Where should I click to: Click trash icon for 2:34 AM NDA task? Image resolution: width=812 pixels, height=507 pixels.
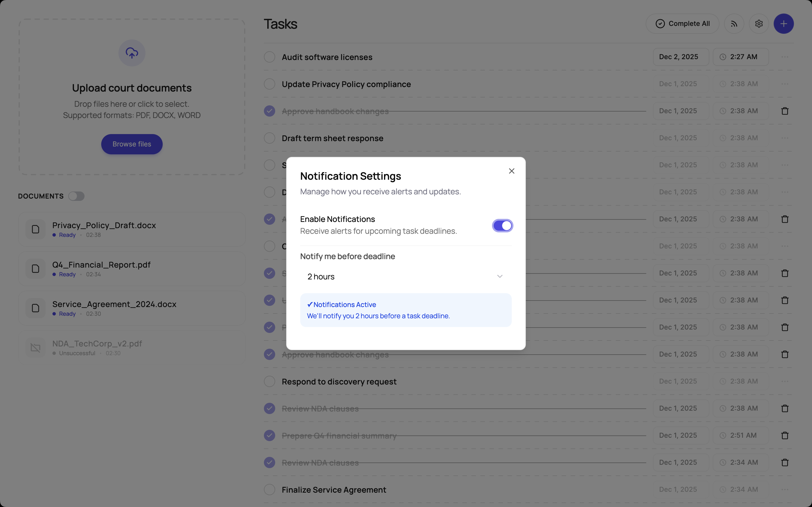coord(784,462)
